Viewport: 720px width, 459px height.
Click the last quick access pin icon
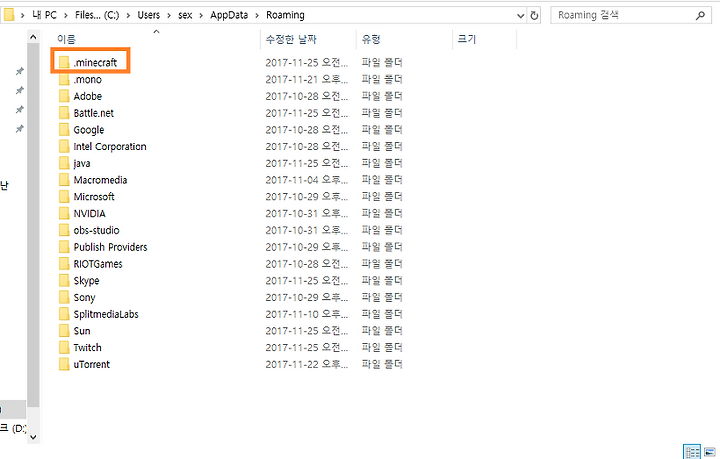coord(19,129)
